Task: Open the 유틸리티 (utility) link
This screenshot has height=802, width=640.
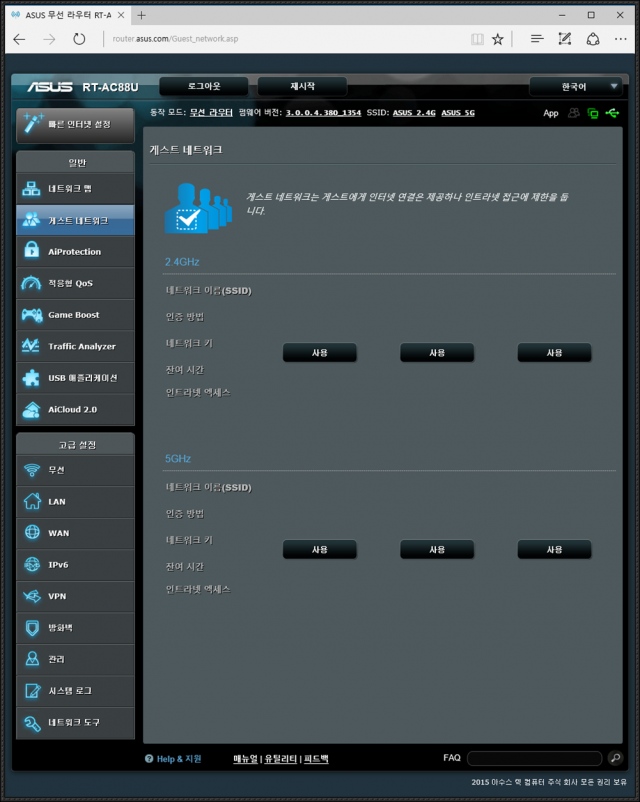Action: (281, 759)
